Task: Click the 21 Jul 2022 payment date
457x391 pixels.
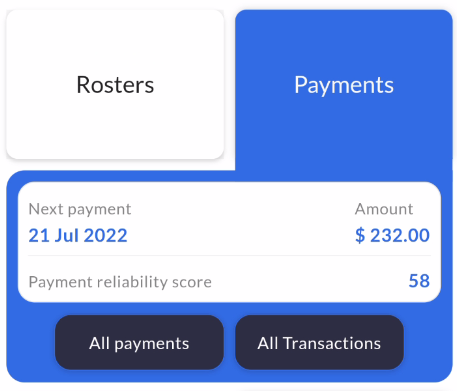Action: [x=78, y=235]
